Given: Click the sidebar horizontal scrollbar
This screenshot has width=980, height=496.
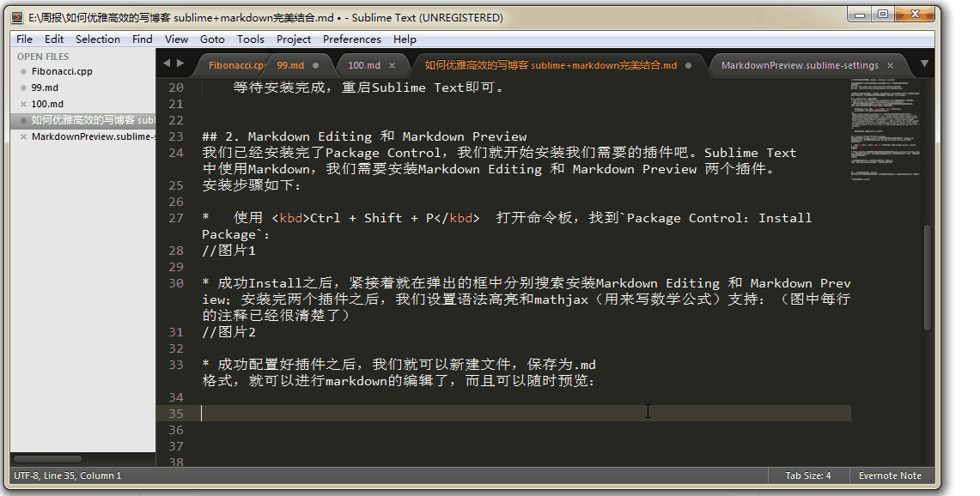Looking at the screenshot, I should click(x=47, y=459).
